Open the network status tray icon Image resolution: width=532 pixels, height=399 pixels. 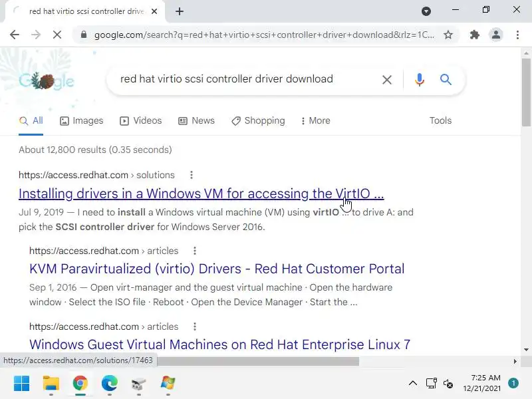[x=431, y=384]
